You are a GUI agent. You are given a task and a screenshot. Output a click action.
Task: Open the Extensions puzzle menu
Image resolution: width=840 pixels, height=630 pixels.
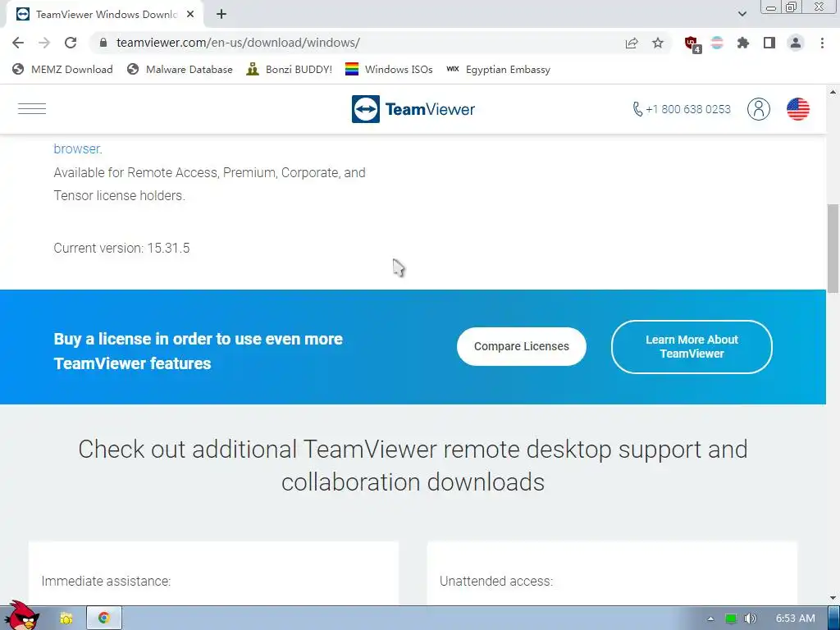(743, 43)
